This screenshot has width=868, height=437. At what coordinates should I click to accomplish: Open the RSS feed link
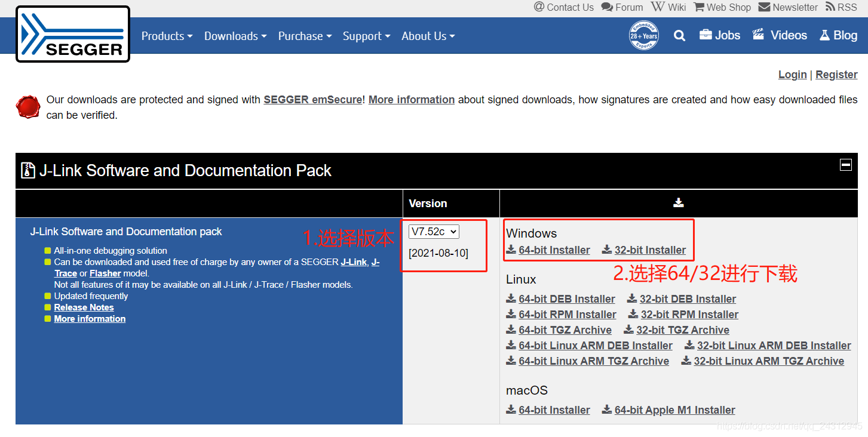click(841, 7)
